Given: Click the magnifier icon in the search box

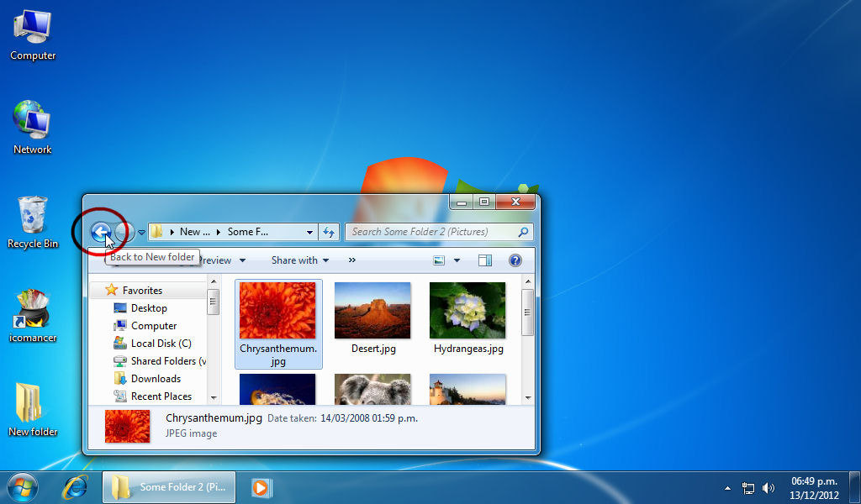Looking at the screenshot, I should coord(523,232).
